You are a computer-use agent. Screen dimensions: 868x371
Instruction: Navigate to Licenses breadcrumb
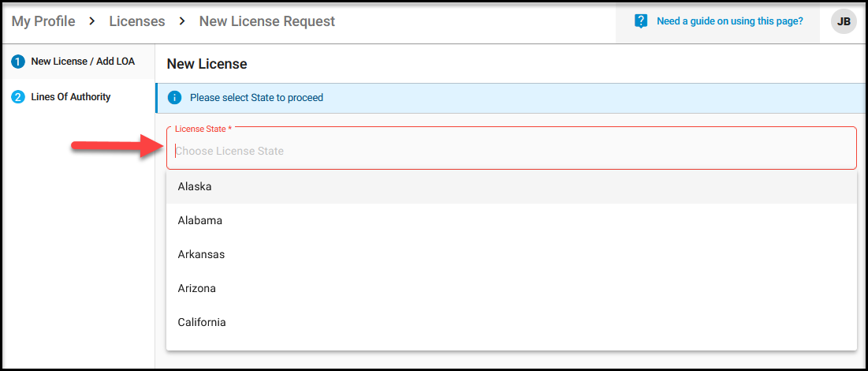(136, 21)
